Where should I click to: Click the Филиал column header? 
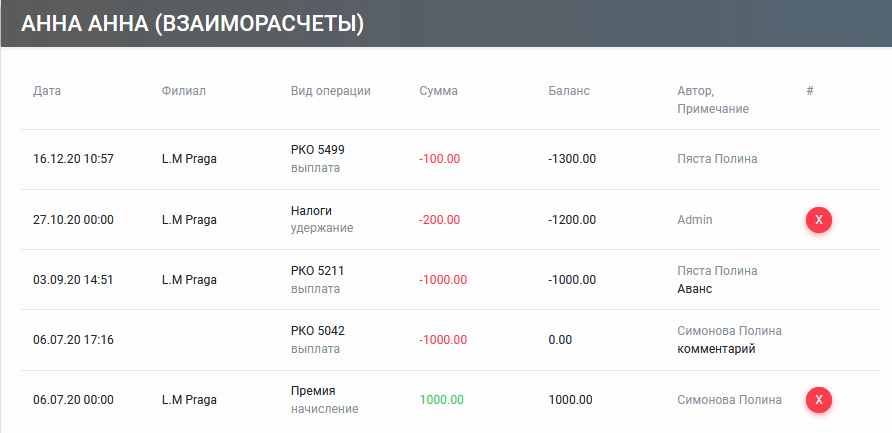tap(183, 91)
